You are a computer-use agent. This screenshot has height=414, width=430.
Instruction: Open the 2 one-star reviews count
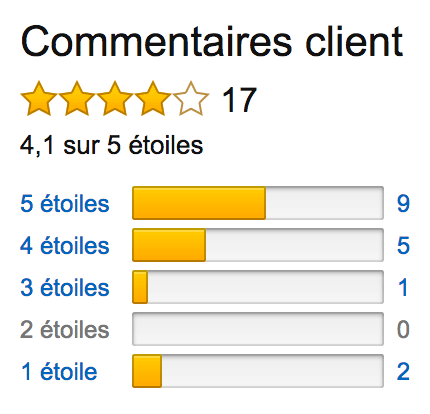coord(403,371)
